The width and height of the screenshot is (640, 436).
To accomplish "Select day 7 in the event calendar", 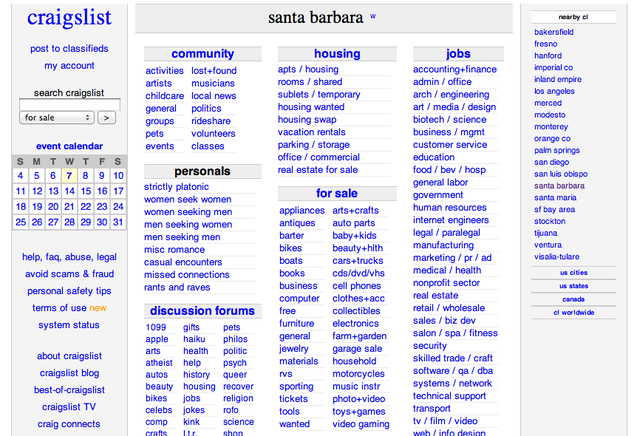I will point(69,176).
